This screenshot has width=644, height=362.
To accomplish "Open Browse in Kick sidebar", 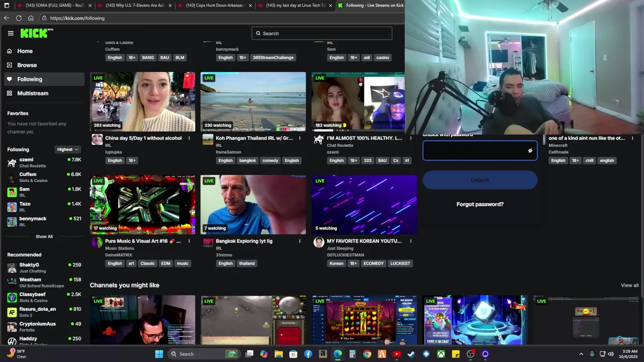I will coord(44,65).
